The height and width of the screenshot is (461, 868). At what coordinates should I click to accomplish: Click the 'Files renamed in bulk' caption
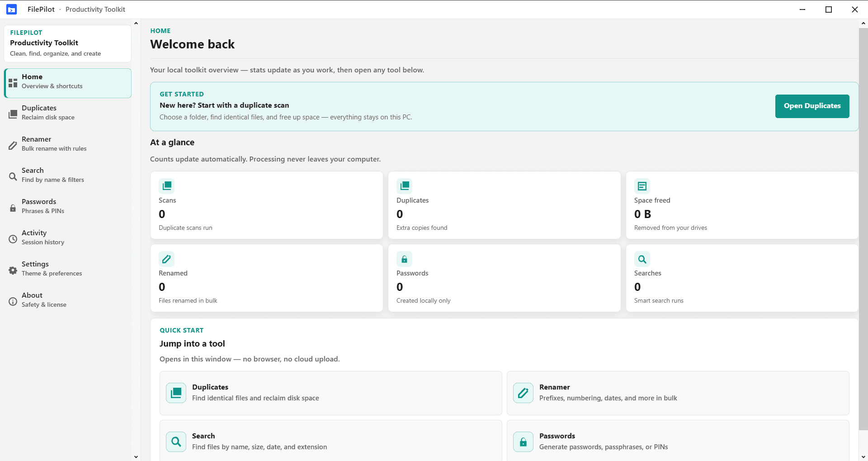[188, 300]
